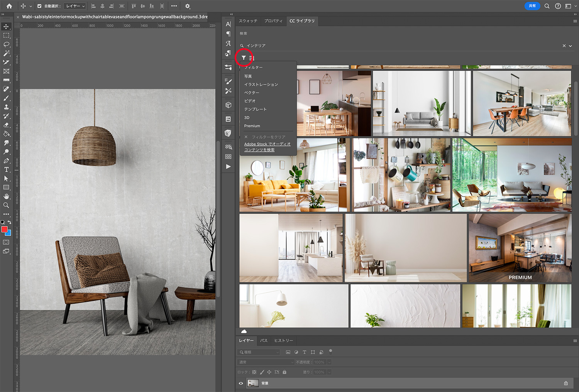Select the Horizontal Type tool
This screenshot has width=579, height=392.
coord(6,170)
